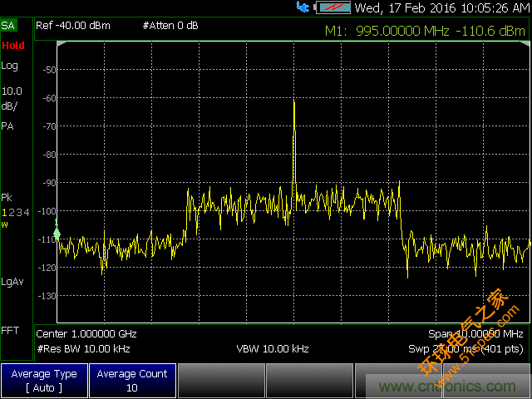532x399 pixels.
Task: Click the Log scale label
Action: coord(9,66)
